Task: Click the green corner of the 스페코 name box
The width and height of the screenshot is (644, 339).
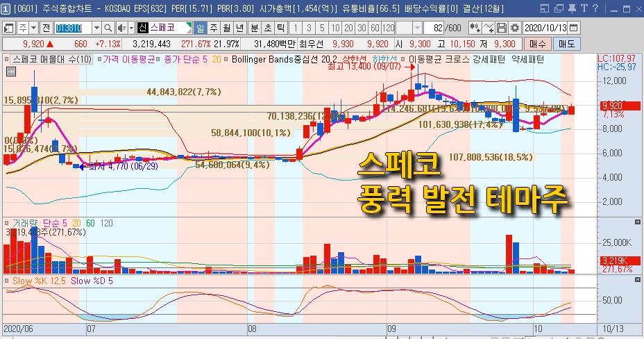Action: pyautogui.click(x=189, y=26)
